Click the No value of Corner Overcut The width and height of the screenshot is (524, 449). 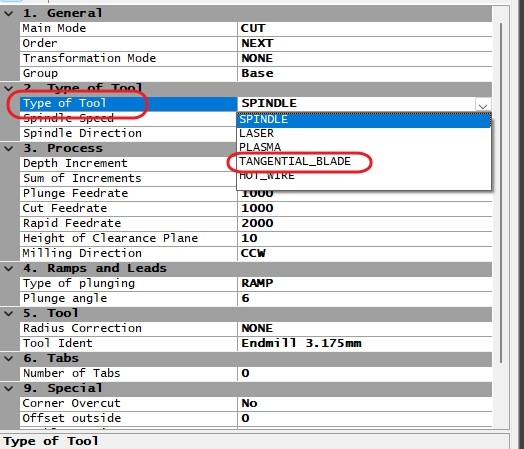coord(249,404)
